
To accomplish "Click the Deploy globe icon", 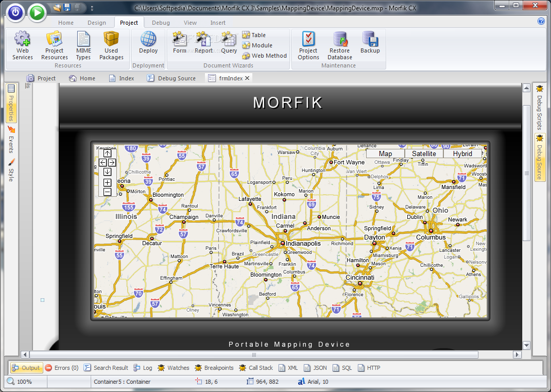I will coord(148,43).
